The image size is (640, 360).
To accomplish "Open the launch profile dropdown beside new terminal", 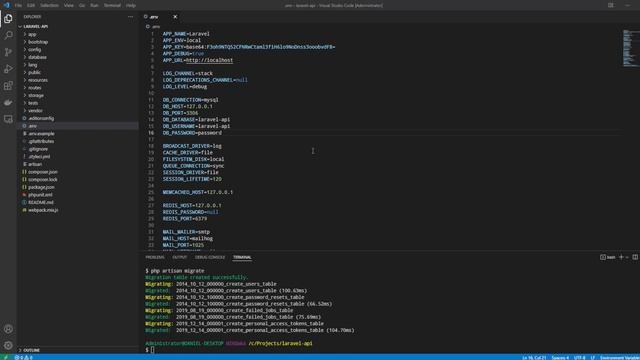I will (627, 257).
